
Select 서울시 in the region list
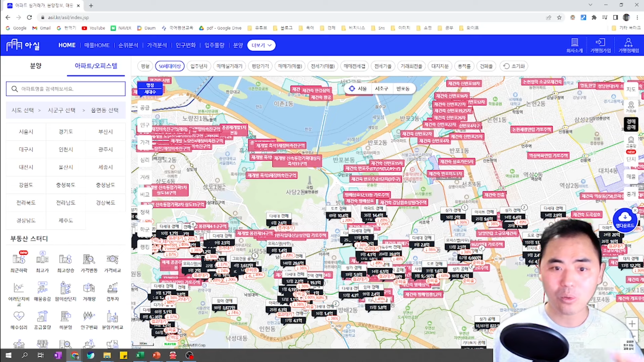point(26,132)
